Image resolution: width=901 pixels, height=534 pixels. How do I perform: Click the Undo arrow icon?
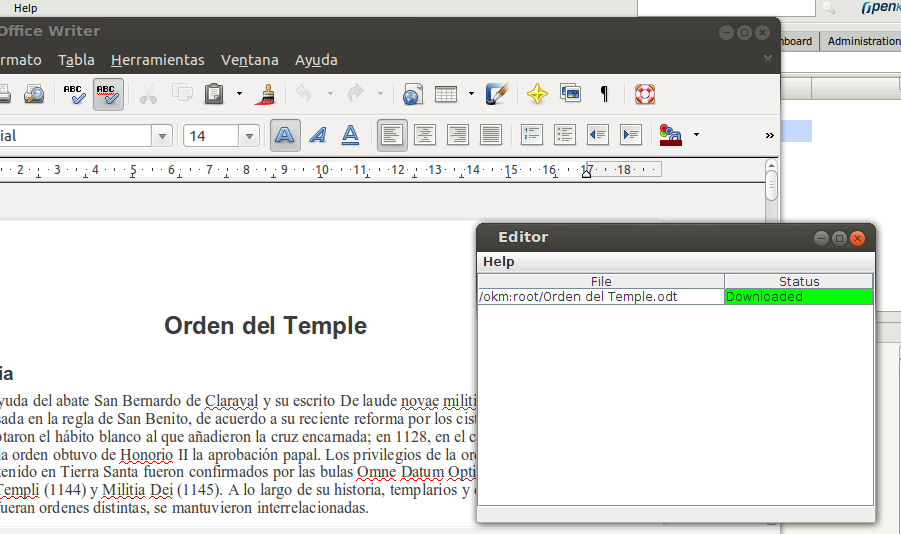tap(303, 93)
